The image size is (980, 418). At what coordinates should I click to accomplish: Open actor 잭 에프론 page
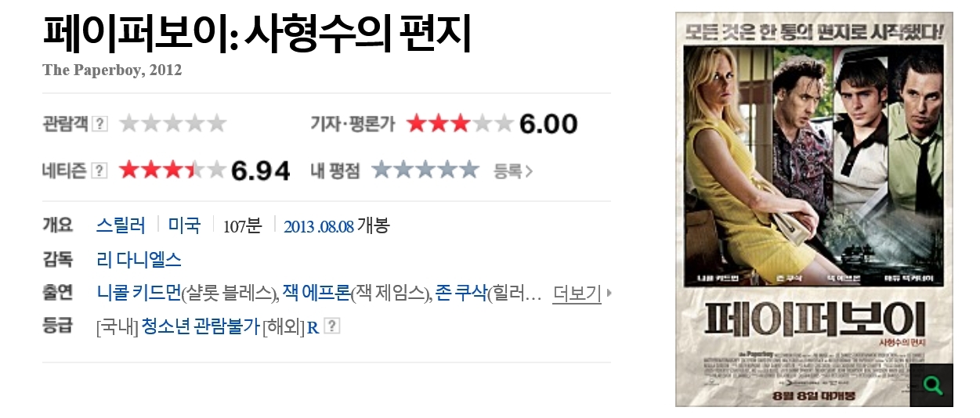click(316, 294)
